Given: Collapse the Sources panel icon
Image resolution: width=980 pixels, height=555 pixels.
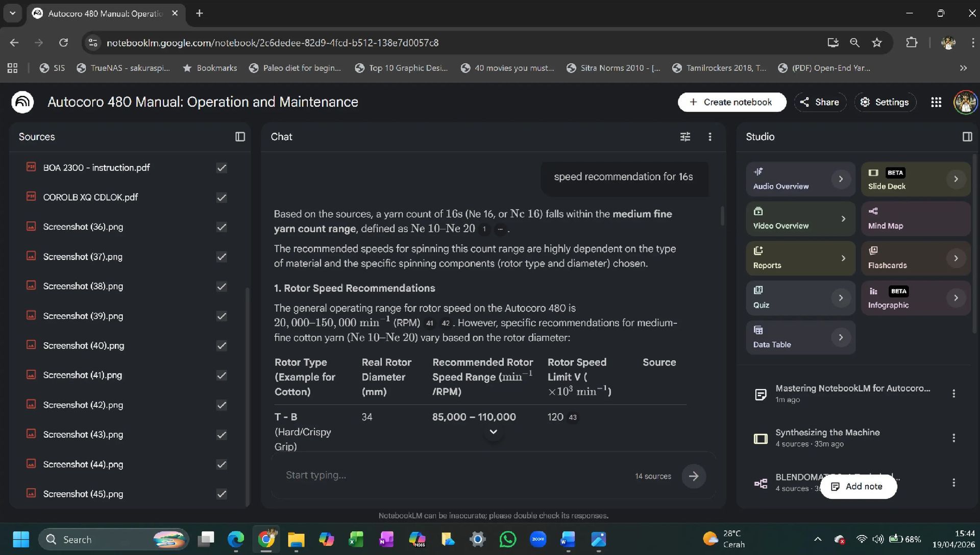Looking at the screenshot, I should click(240, 137).
